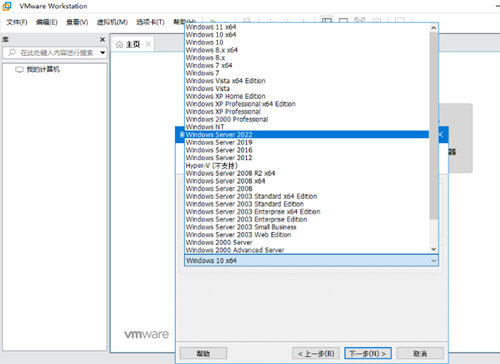Viewport: 500px width, 364px height.
Task: Choose Windows Server 2008 R2 x64
Action: pyautogui.click(x=307, y=173)
